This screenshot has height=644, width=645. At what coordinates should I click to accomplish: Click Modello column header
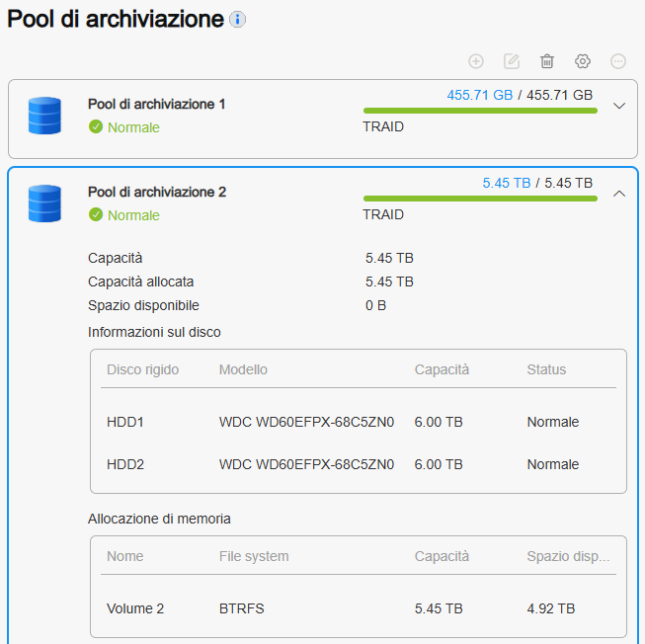[x=243, y=369]
